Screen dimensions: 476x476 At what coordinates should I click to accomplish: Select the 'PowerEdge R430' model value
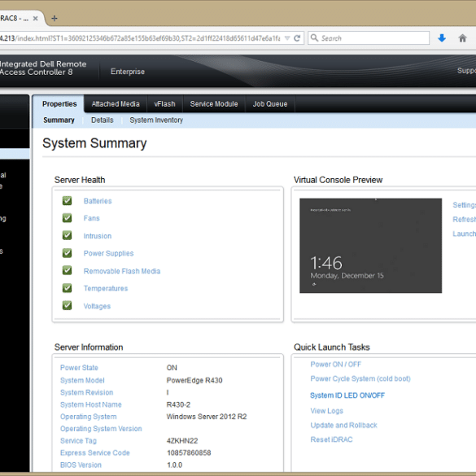(x=194, y=380)
